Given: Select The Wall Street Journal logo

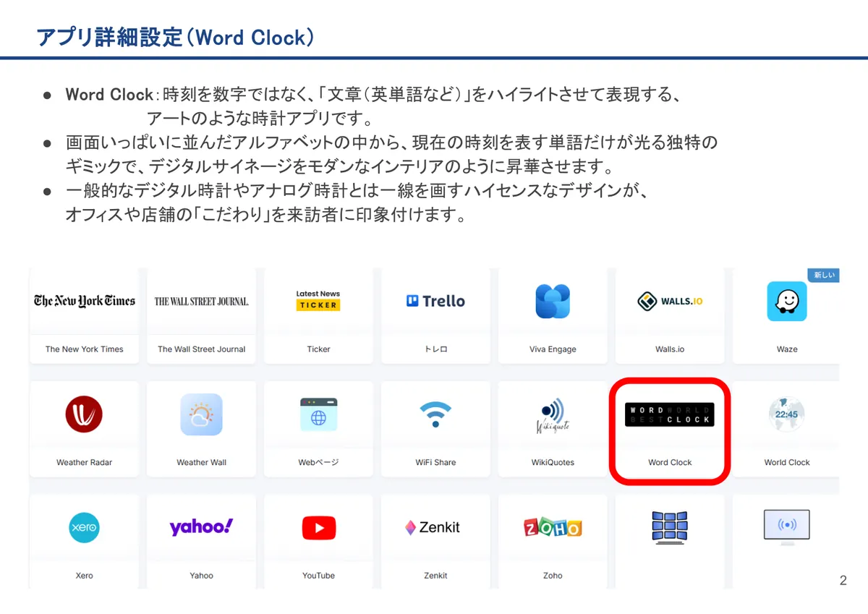Looking at the screenshot, I should [x=202, y=301].
